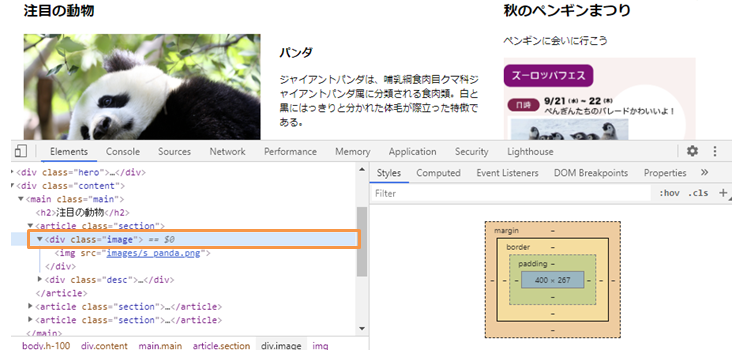Switch to the Elements tab

(69, 152)
